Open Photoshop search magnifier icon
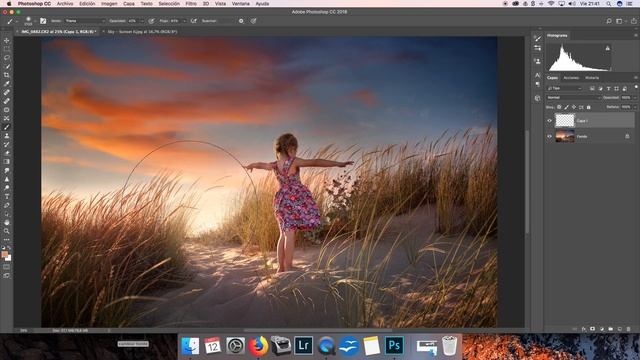The image size is (640, 360). (x=609, y=21)
